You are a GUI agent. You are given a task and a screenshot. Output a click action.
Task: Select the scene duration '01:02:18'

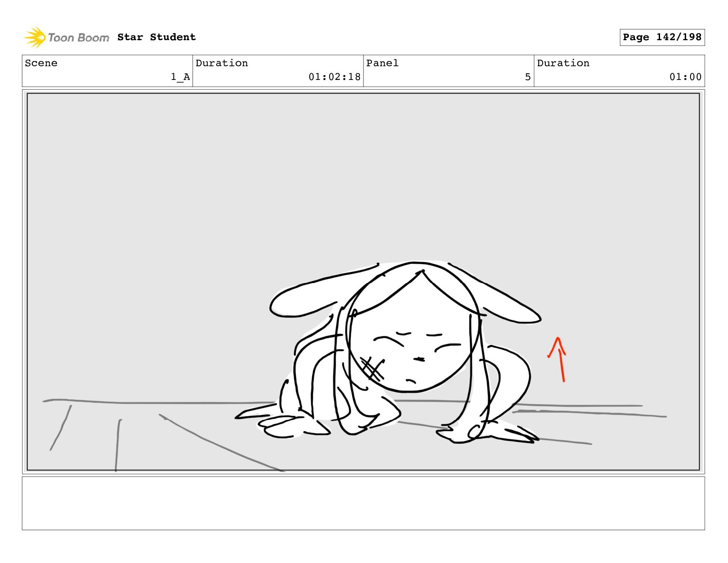coord(334,77)
